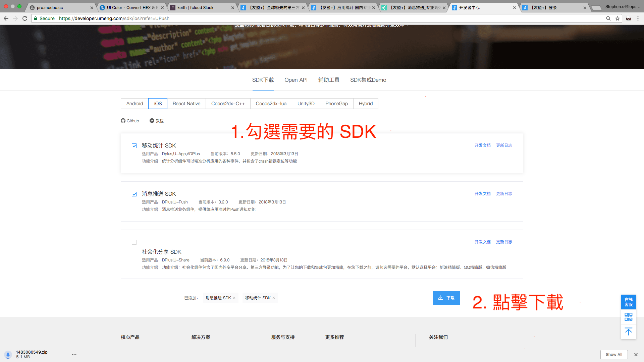This screenshot has height=362, width=644.
Task: Click Show All downloads button
Action: pyautogui.click(x=613, y=354)
